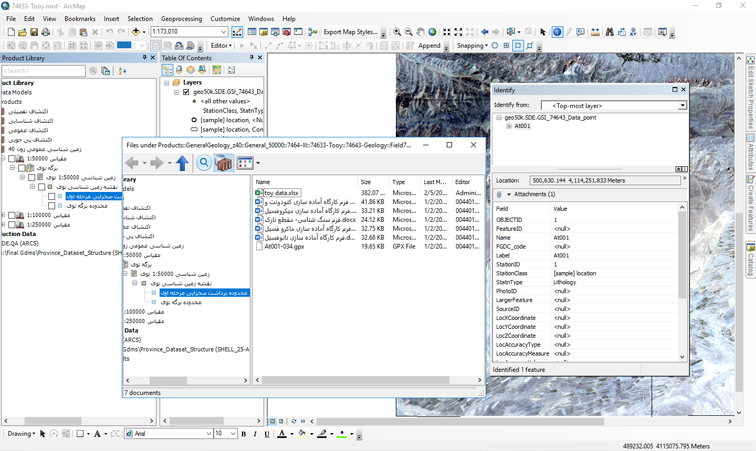Click search magnifier in Files window
Viewport: 756px width, 451px height.
click(204, 163)
